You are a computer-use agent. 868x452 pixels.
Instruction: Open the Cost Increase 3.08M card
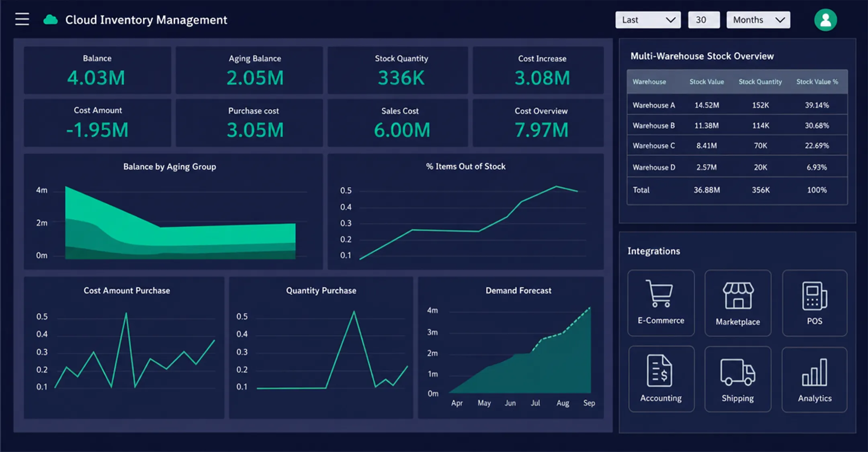[538, 70]
